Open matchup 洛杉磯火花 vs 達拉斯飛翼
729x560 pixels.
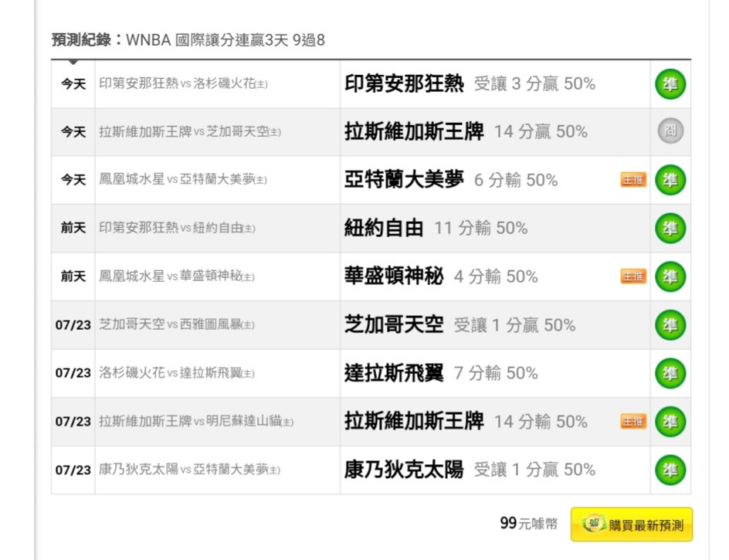click(177, 373)
